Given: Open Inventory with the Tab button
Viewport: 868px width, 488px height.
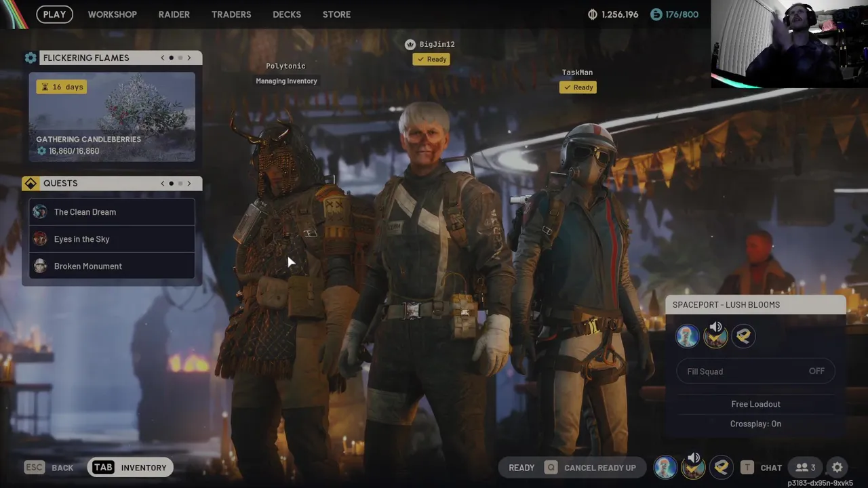Looking at the screenshot, I should [x=130, y=468].
